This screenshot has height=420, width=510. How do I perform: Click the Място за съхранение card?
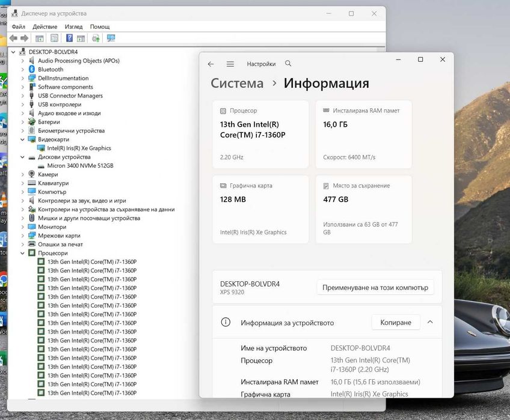pyautogui.click(x=363, y=209)
